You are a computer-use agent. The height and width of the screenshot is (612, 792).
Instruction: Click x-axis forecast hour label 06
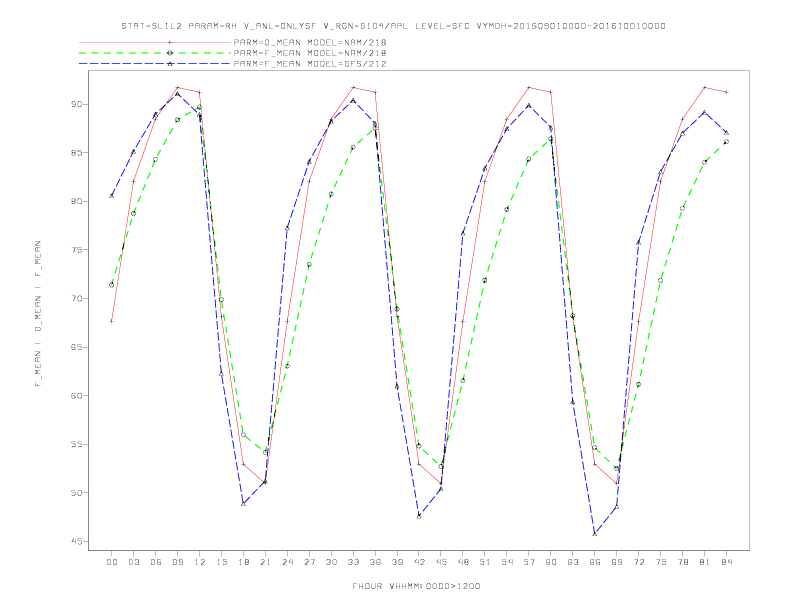(x=156, y=562)
